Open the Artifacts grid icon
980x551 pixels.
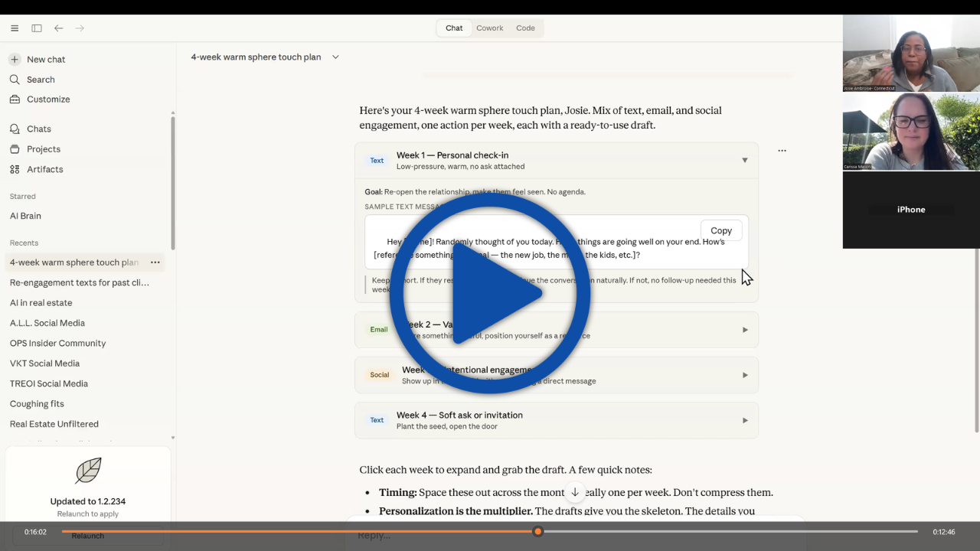point(15,169)
